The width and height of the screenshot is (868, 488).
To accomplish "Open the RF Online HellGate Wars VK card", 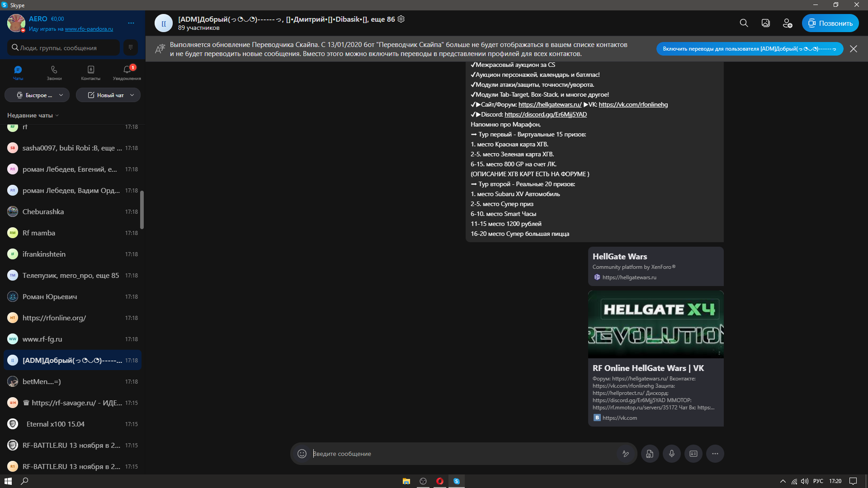I will point(656,392).
